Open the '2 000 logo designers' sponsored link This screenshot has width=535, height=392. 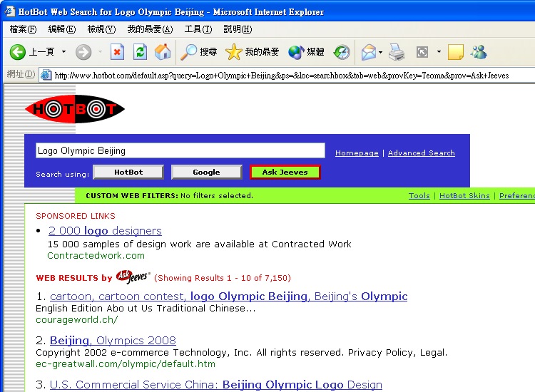[x=105, y=231]
